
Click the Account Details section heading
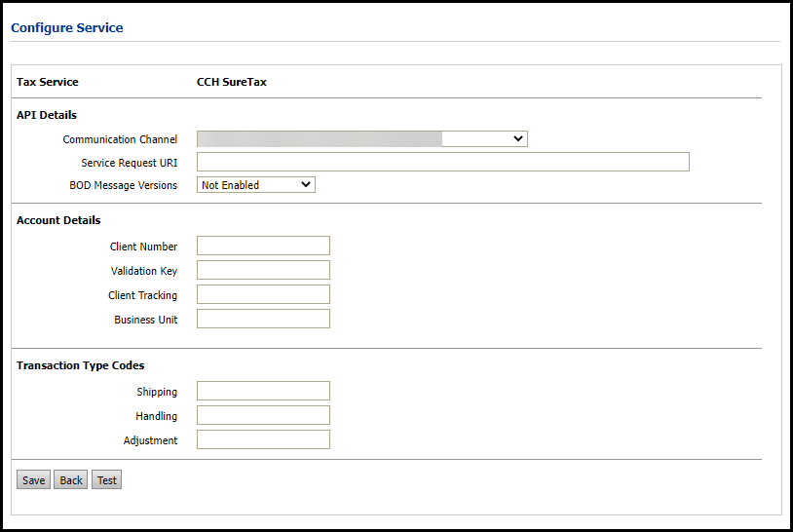[x=58, y=220]
